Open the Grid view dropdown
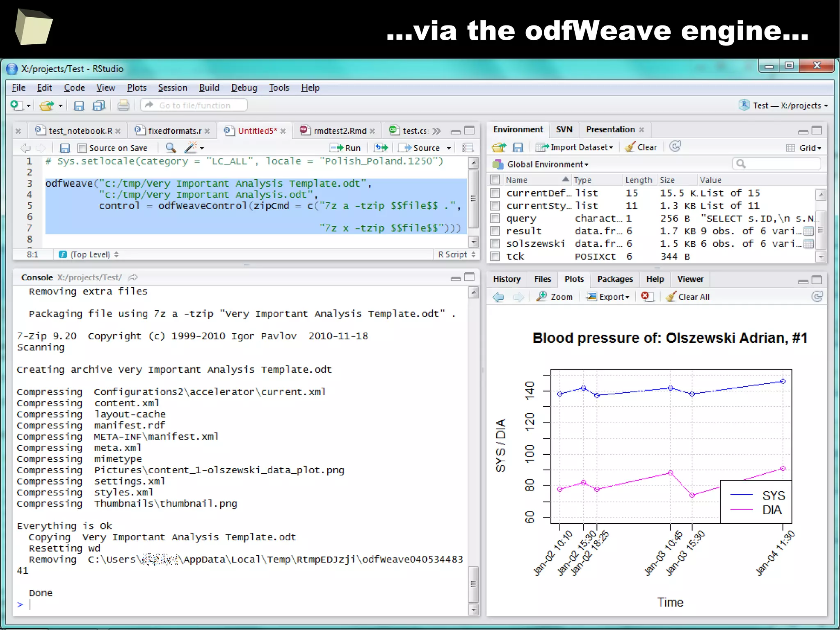 point(804,148)
